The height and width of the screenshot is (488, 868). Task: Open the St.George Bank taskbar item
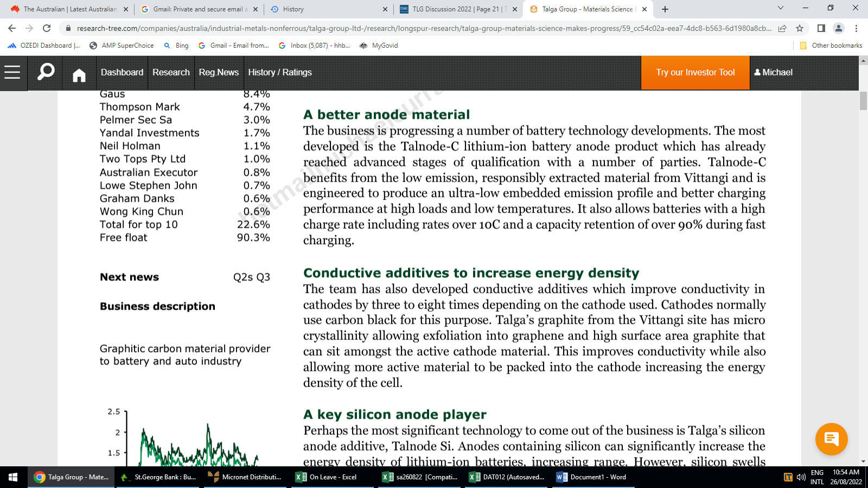tap(159, 477)
